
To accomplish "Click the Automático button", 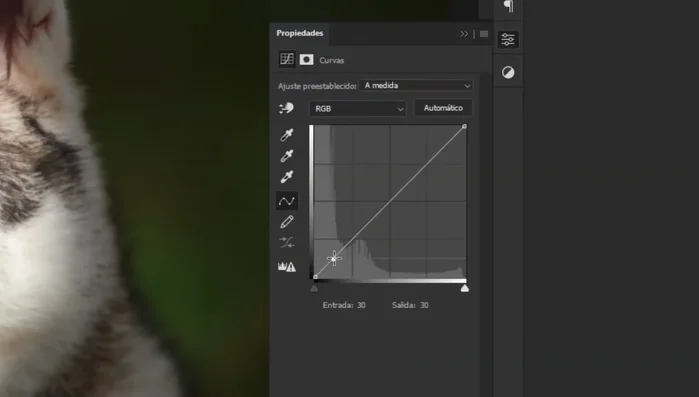I will click(443, 108).
